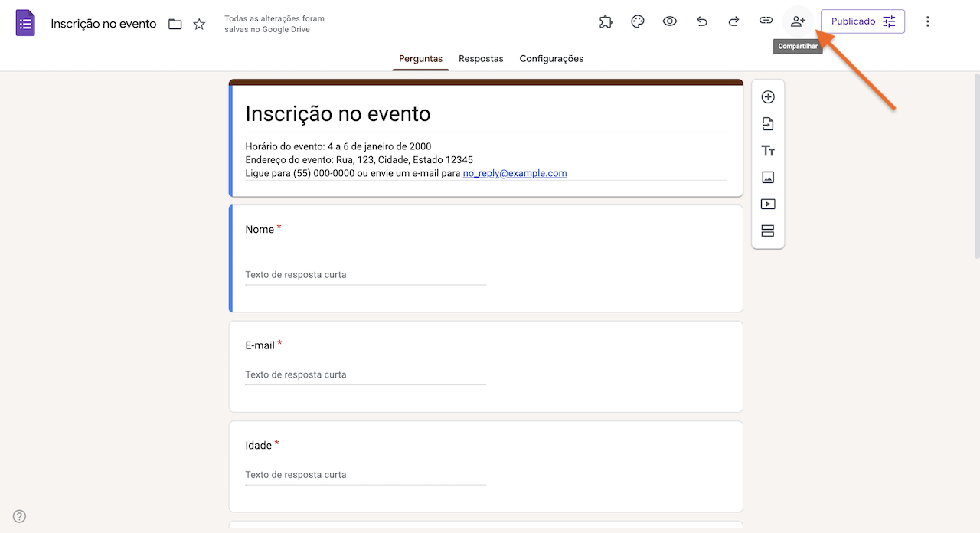This screenshot has height=533, width=980.
Task: Switch to the Respostas tab
Action: [x=481, y=58]
